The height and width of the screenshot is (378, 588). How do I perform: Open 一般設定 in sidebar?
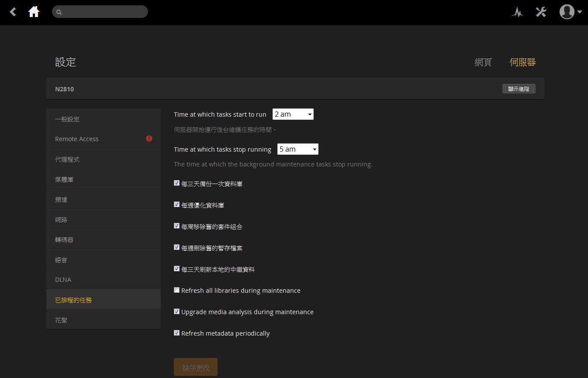tap(104, 119)
